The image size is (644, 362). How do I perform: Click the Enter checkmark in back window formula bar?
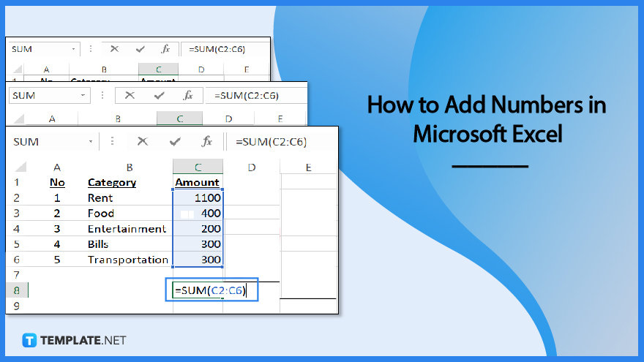[x=140, y=49]
